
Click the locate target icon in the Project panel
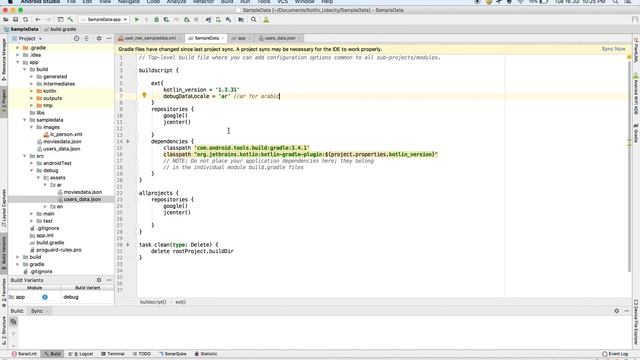[x=76, y=38]
